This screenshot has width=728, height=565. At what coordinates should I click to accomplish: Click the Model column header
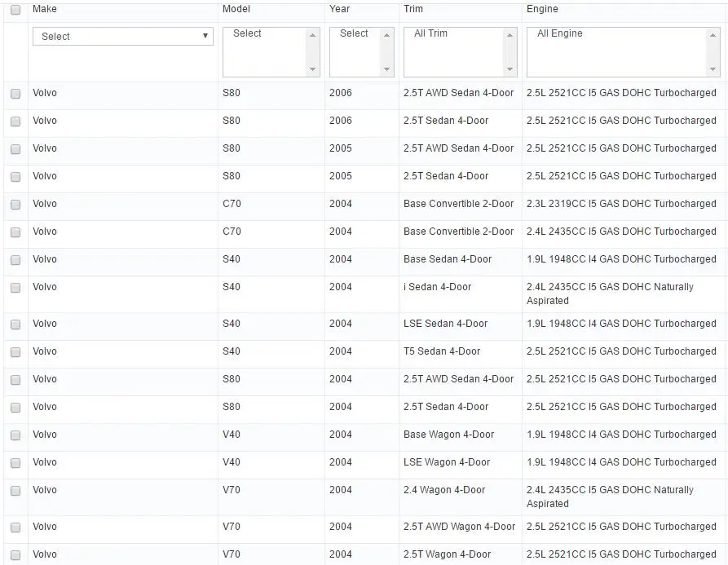click(x=236, y=9)
